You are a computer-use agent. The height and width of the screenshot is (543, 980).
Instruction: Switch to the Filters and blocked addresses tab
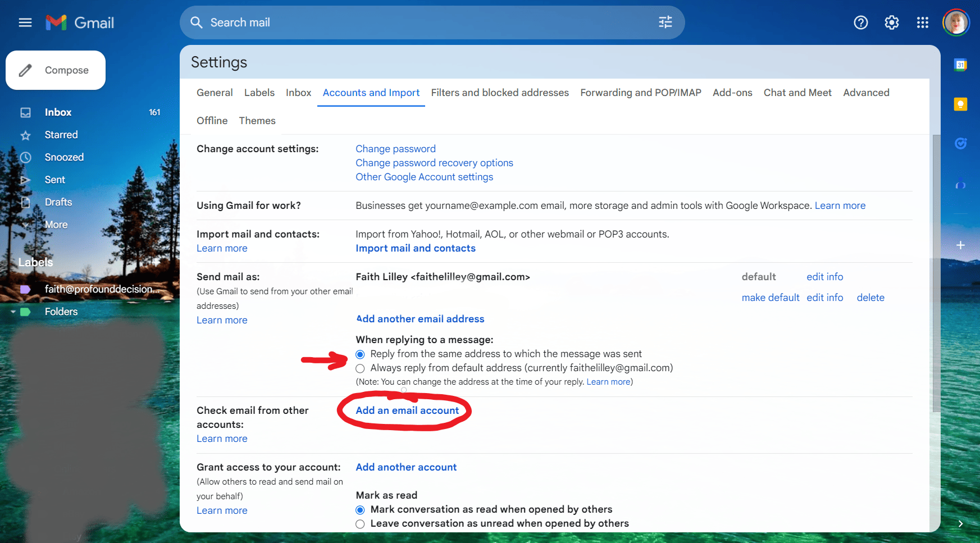[x=499, y=93]
